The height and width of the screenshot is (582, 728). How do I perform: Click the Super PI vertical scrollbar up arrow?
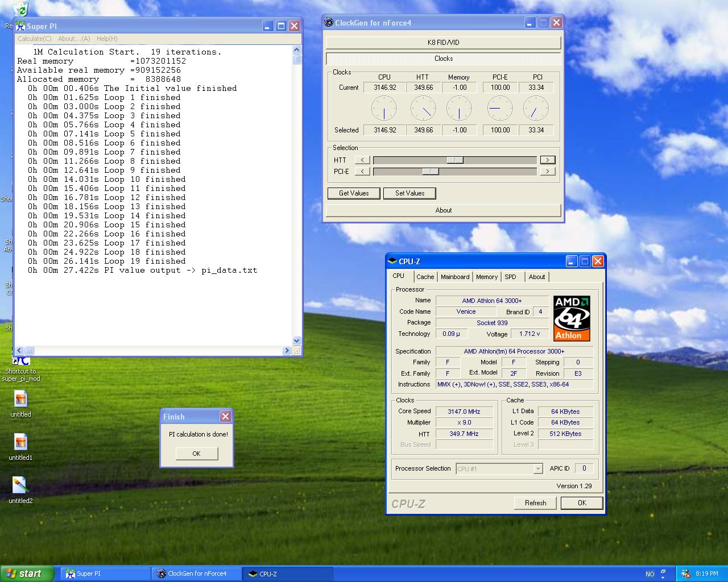tap(296, 51)
